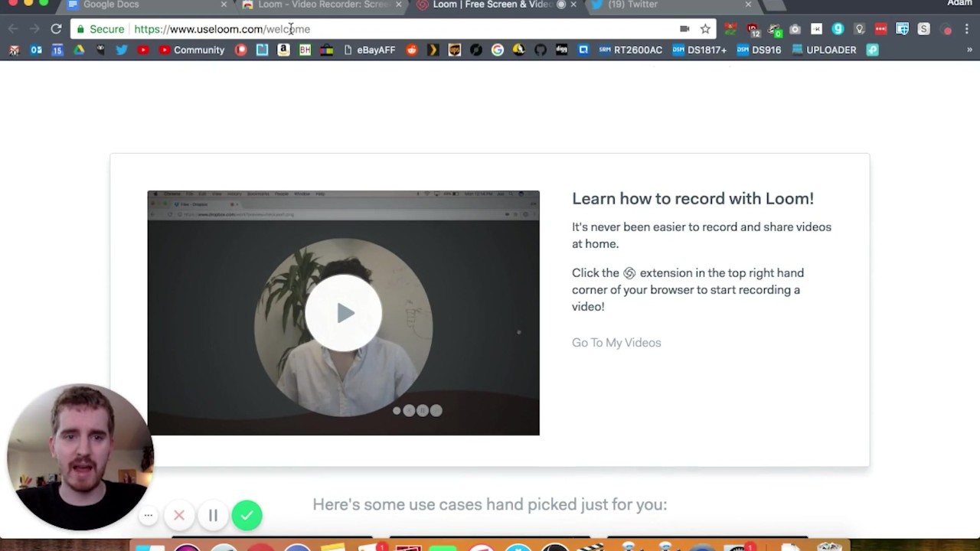Click the camera indicator in address bar
The height and width of the screenshot is (551, 980).
pos(684,29)
